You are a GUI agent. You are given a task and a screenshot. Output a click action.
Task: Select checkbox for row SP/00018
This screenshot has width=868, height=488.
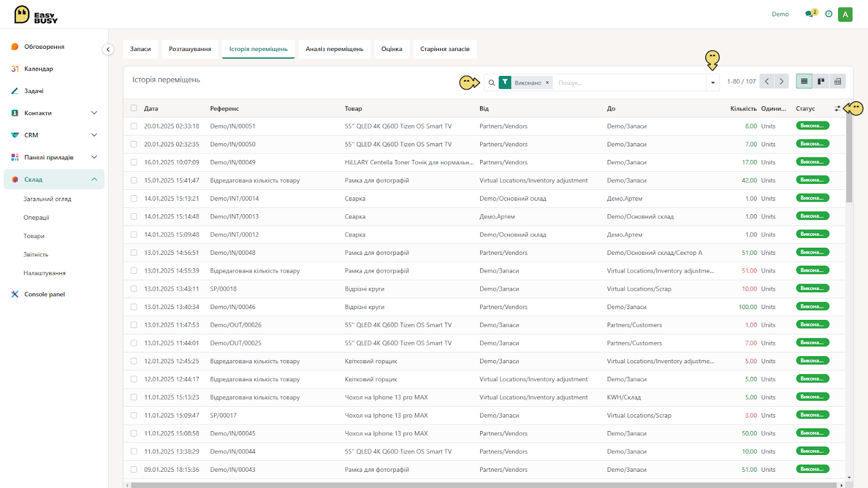click(134, 288)
